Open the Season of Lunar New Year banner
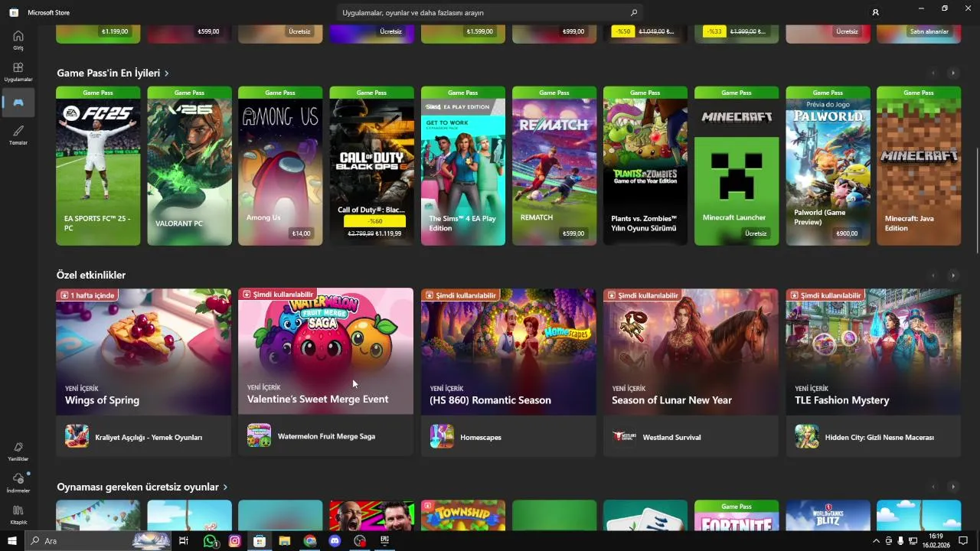Screen dimensions: 980x551 [x=691, y=351]
